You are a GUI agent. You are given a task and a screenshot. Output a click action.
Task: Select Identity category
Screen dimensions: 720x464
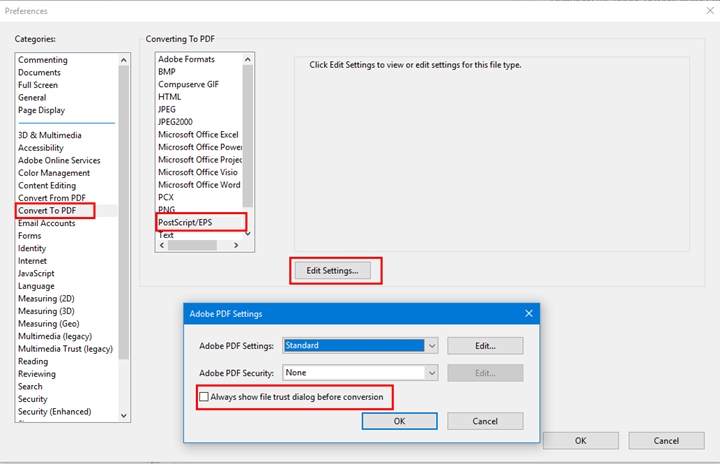point(32,248)
